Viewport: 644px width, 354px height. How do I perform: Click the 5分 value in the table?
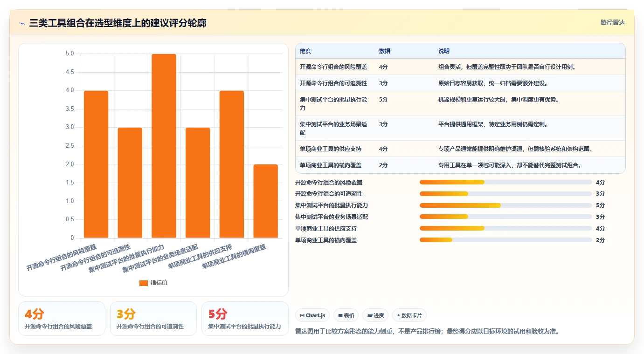(x=383, y=100)
